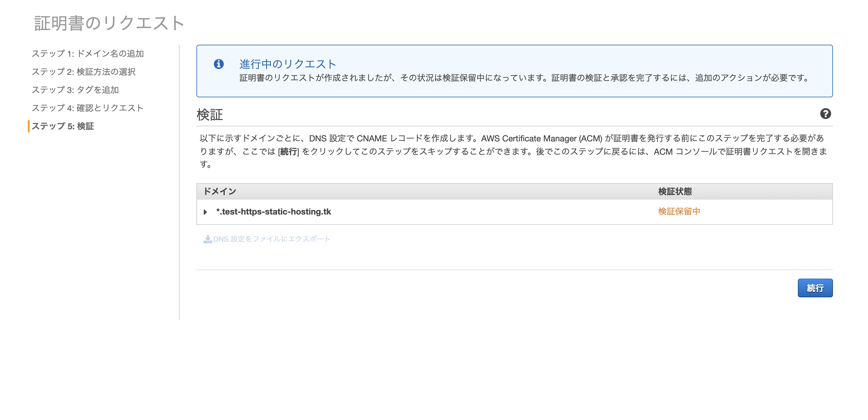Select ステップ 2: 検証方法の選択
Viewport: 868px width, 420px height.
pyautogui.click(x=83, y=72)
